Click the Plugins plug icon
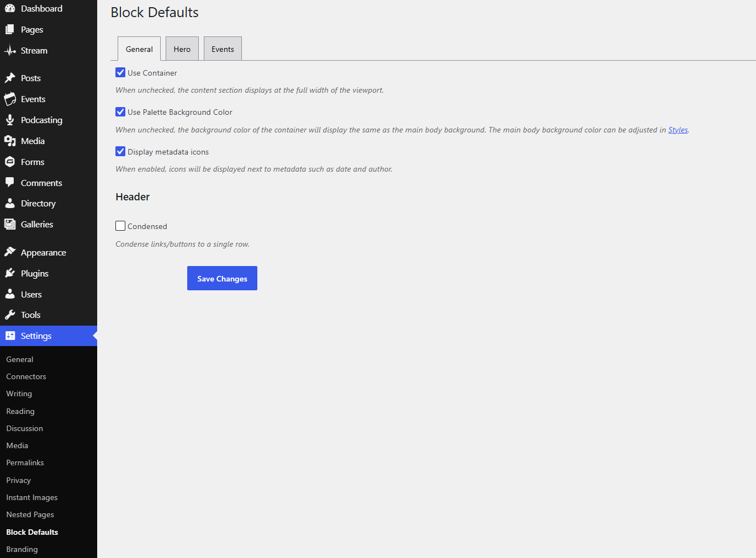The width and height of the screenshot is (756, 558). click(x=10, y=273)
